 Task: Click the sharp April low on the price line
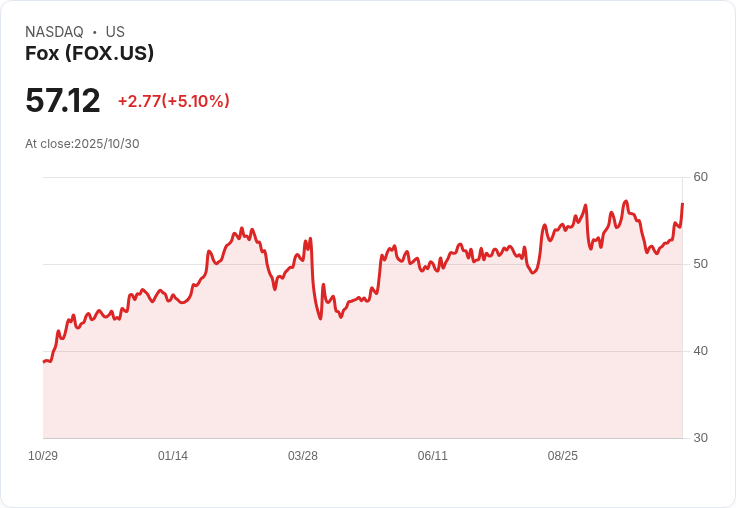(321, 318)
